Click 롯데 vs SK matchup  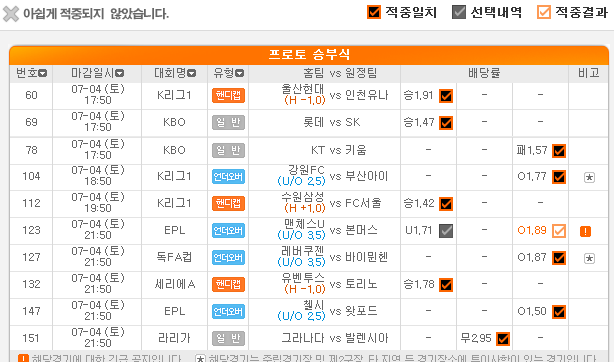click(x=331, y=123)
